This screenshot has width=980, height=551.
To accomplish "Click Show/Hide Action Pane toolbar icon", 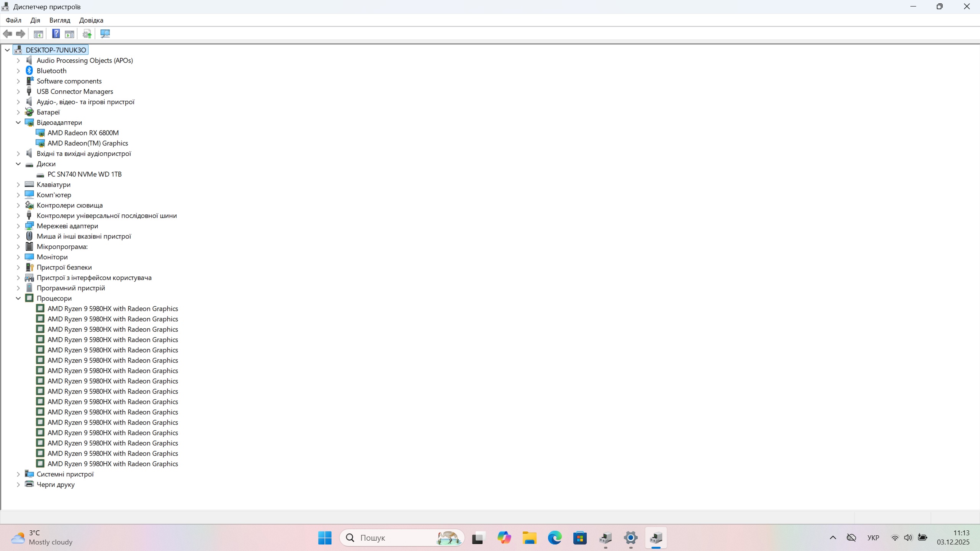I will (x=69, y=34).
